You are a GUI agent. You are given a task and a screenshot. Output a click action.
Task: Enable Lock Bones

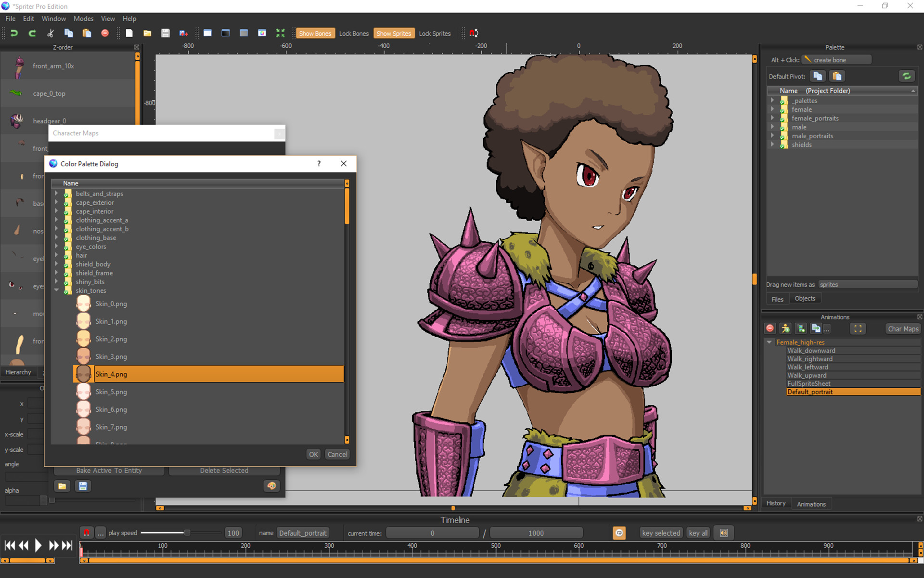pyautogui.click(x=354, y=33)
